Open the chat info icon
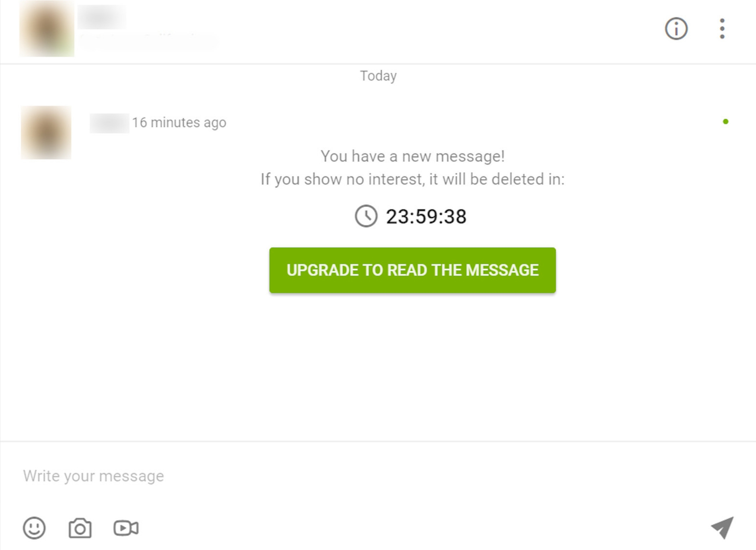The height and width of the screenshot is (550, 756). [676, 28]
